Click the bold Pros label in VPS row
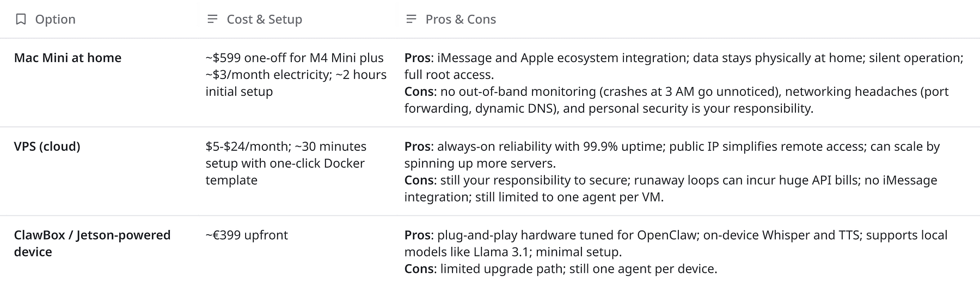The height and width of the screenshot is (286, 980). click(418, 147)
